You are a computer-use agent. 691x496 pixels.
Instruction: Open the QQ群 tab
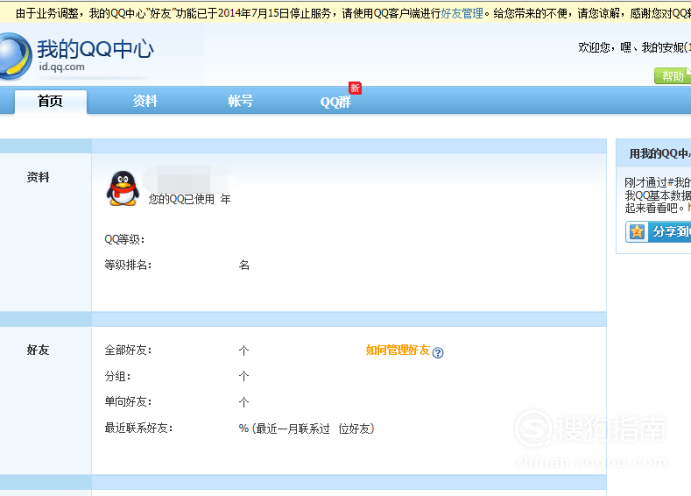pos(335,102)
